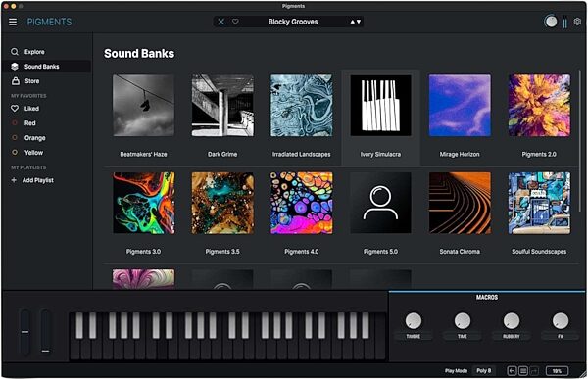Screen dimensions: 588x379
Task: Open Sonata Chroma sound bank
Action: (460, 203)
